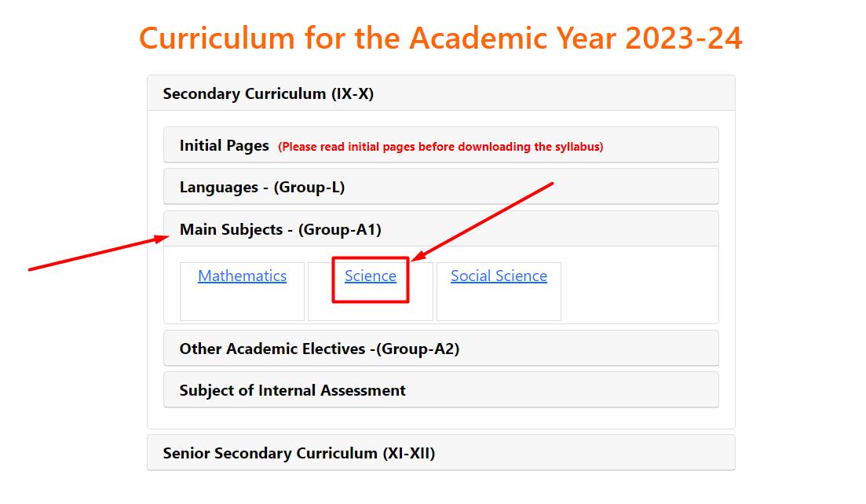The width and height of the screenshot is (866, 504).
Task: Select the Social Science subject link
Action: point(498,276)
